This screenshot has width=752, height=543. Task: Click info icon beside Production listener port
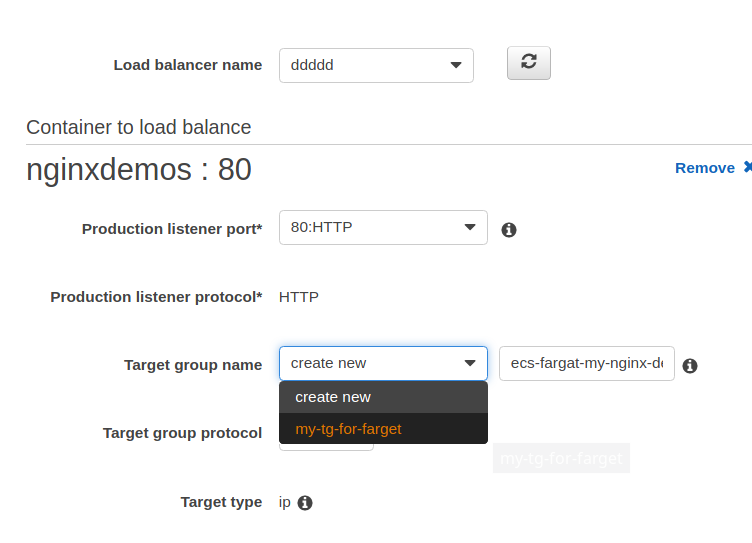pyautogui.click(x=508, y=230)
